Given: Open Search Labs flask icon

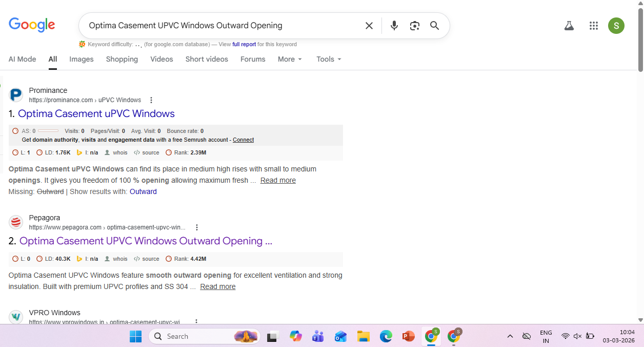Looking at the screenshot, I should [x=569, y=26].
